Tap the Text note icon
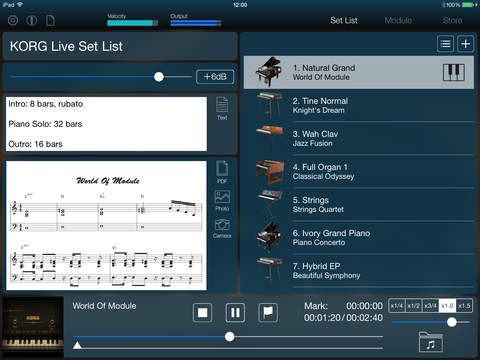 (x=222, y=108)
